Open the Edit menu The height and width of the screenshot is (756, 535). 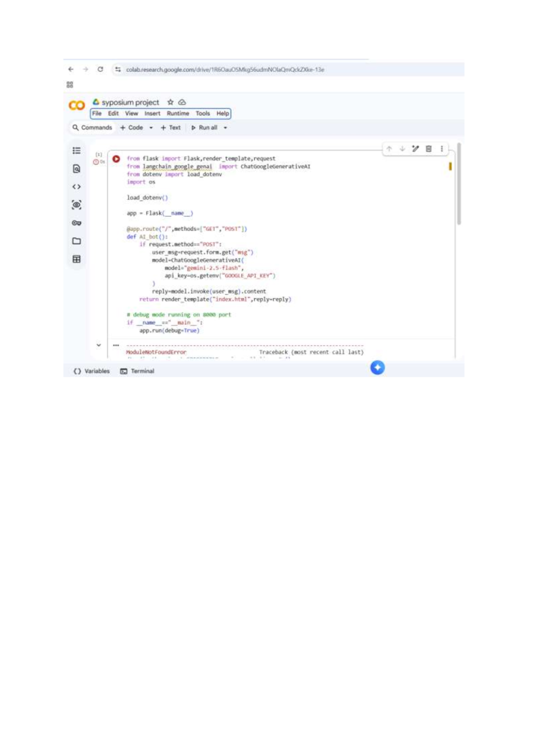pos(113,114)
